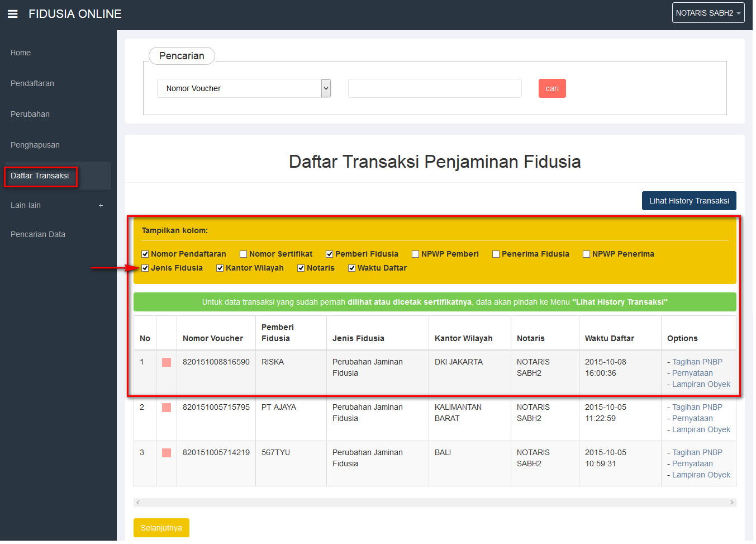
Task: Open the hamburger menu icon
Action: tap(12, 14)
